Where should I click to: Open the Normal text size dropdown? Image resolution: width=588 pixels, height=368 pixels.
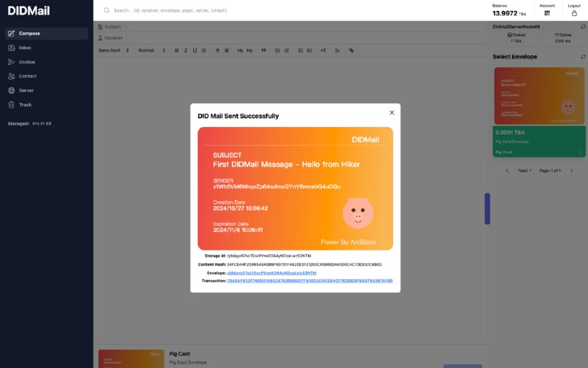coord(152,50)
